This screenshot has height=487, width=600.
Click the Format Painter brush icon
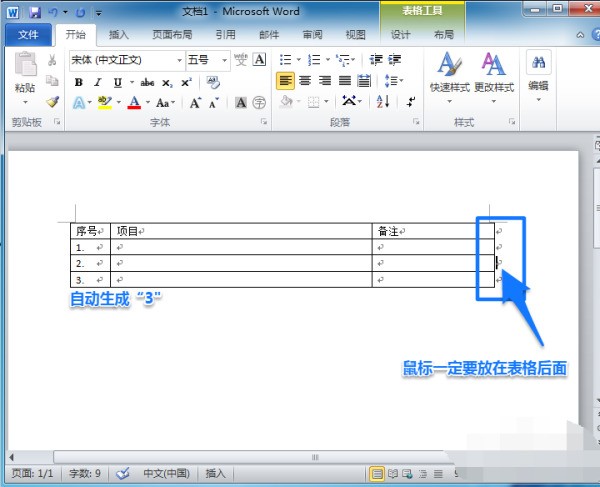52,101
